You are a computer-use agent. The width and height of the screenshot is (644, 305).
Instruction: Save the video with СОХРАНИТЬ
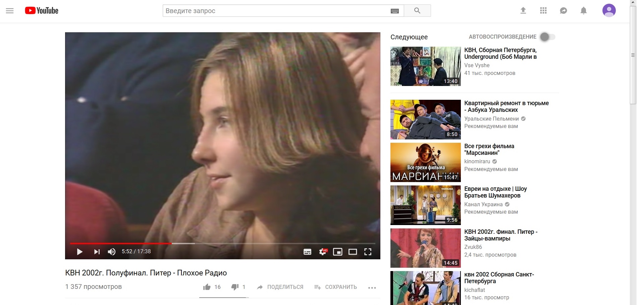point(335,287)
